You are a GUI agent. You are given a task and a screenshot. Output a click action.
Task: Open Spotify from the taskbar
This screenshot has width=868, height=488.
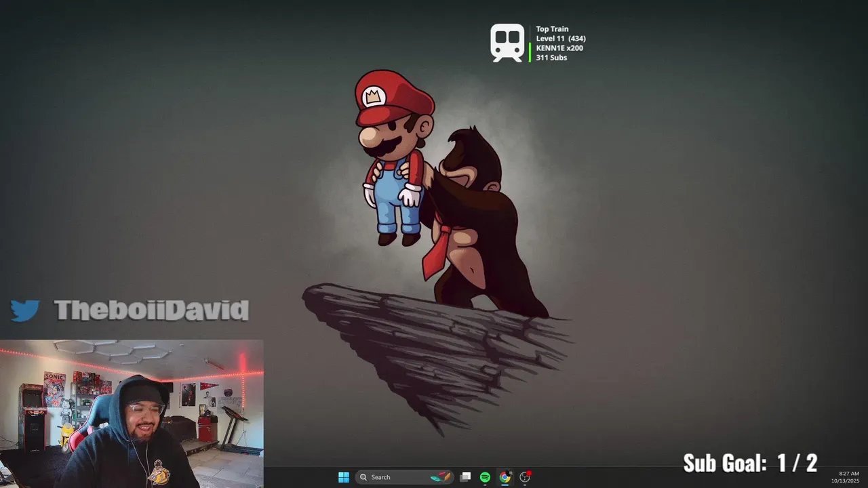pyautogui.click(x=485, y=477)
